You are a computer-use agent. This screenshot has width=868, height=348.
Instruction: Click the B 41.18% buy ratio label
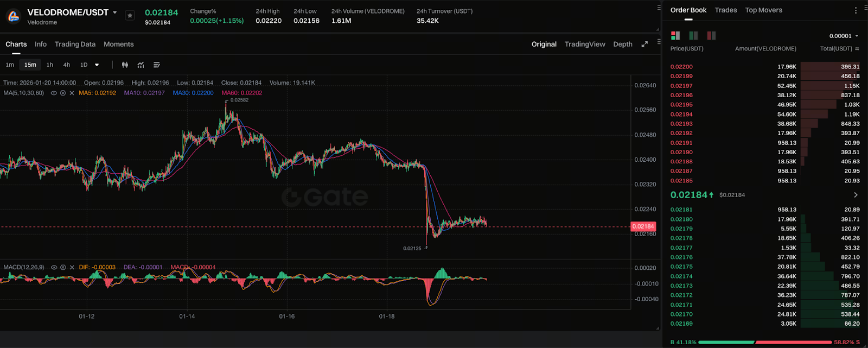684,343
